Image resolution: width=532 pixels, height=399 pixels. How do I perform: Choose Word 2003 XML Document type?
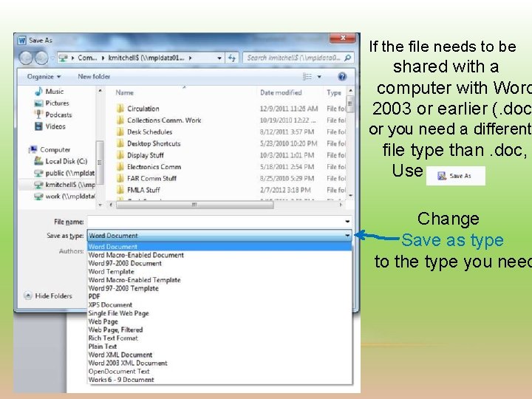pos(219,363)
